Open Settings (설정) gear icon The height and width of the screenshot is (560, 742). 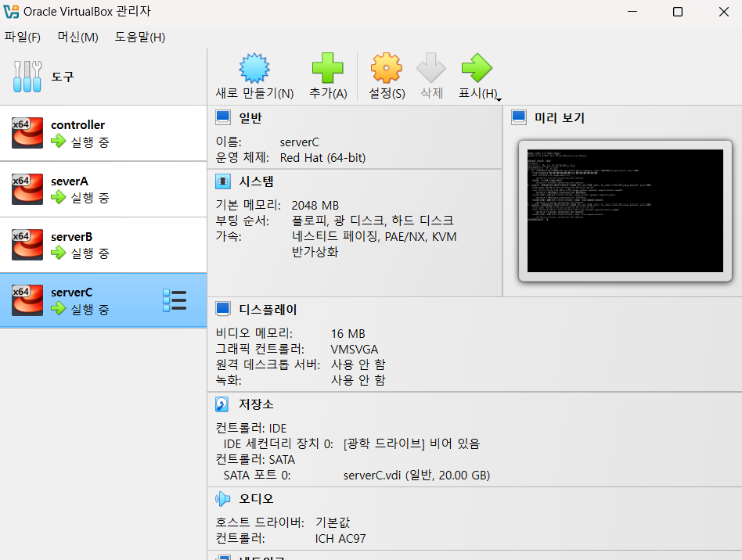(387, 68)
